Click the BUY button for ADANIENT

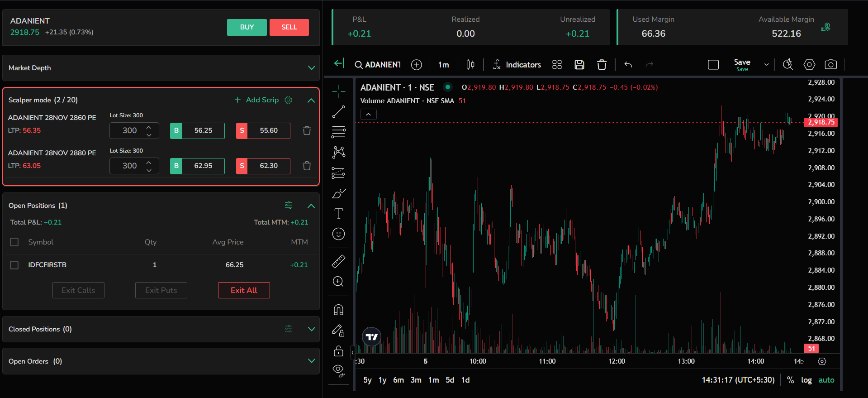pyautogui.click(x=247, y=27)
